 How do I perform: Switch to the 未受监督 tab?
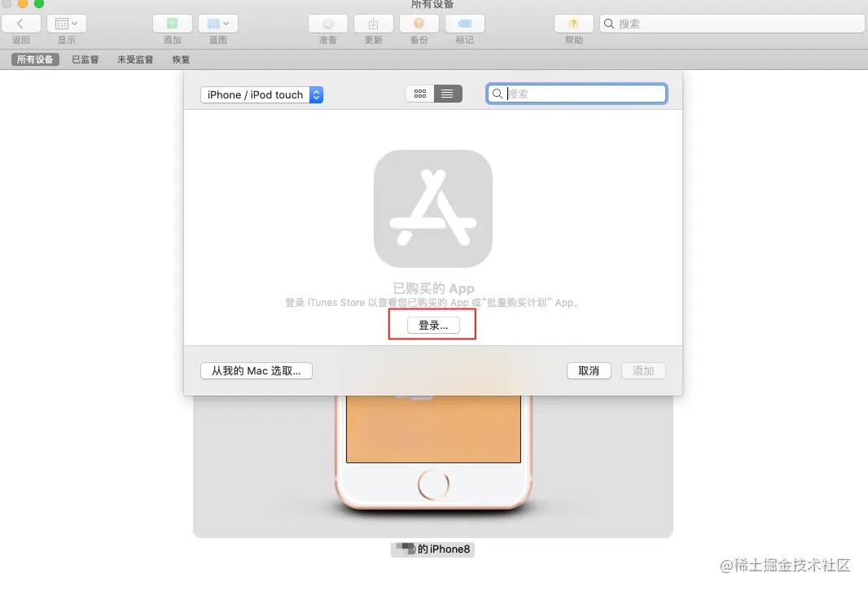(135, 59)
